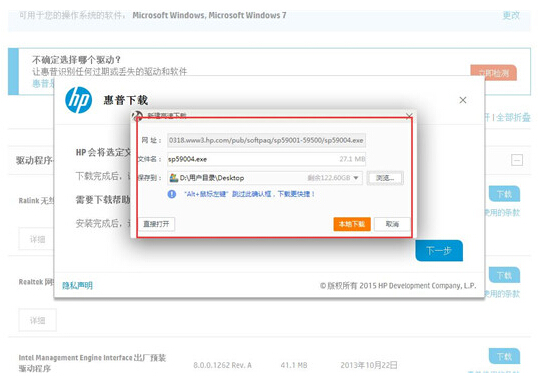The height and width of the screenshot is (378, 538).
Task: Click the Alt+鼠标左键 quick download hint link
Action: (x=249, y=194)
